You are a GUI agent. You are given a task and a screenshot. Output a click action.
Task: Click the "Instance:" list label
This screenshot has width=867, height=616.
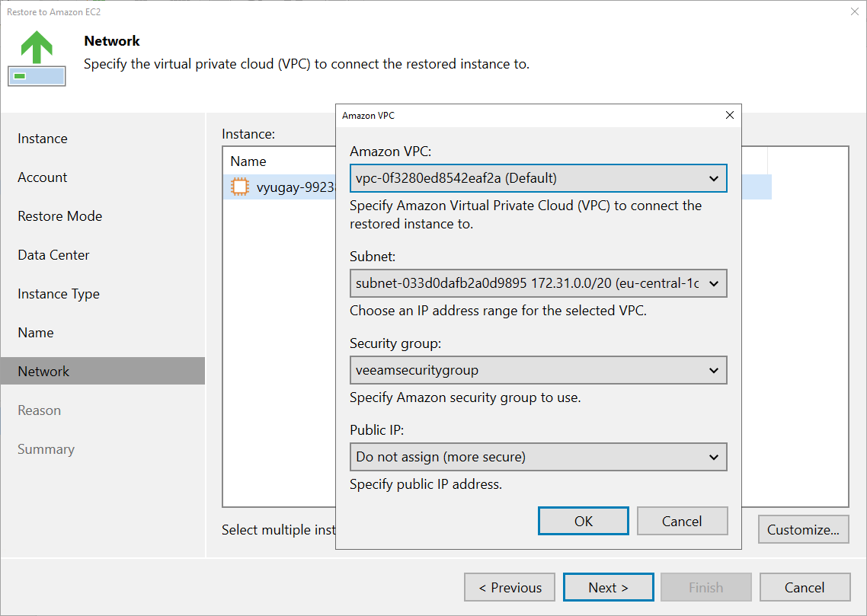(x=248, y=134)
